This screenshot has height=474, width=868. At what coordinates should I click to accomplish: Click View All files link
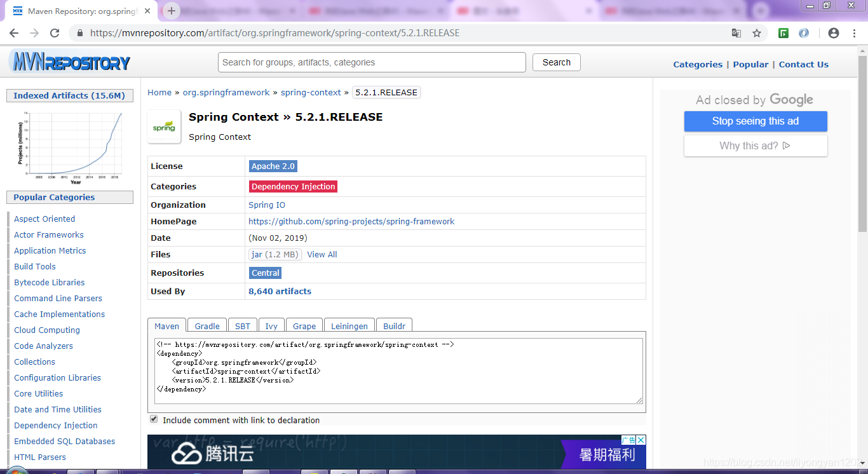322,254
